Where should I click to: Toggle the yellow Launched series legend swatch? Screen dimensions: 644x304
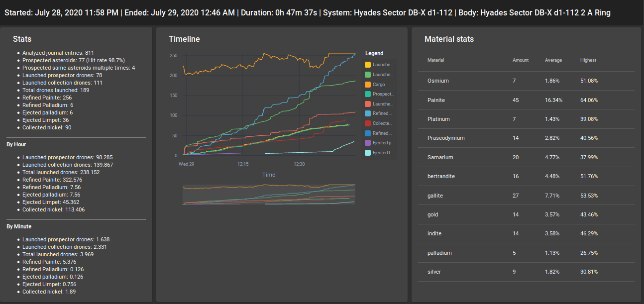pos(368,65)
